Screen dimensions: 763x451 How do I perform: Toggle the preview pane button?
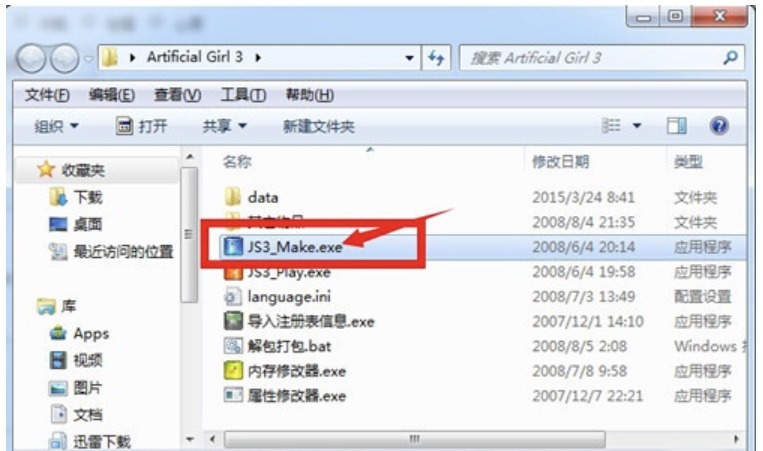tap(676, 126)
